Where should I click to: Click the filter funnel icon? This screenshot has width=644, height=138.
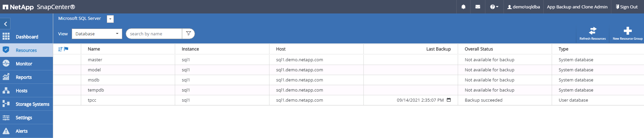click(x=189, y=34)
